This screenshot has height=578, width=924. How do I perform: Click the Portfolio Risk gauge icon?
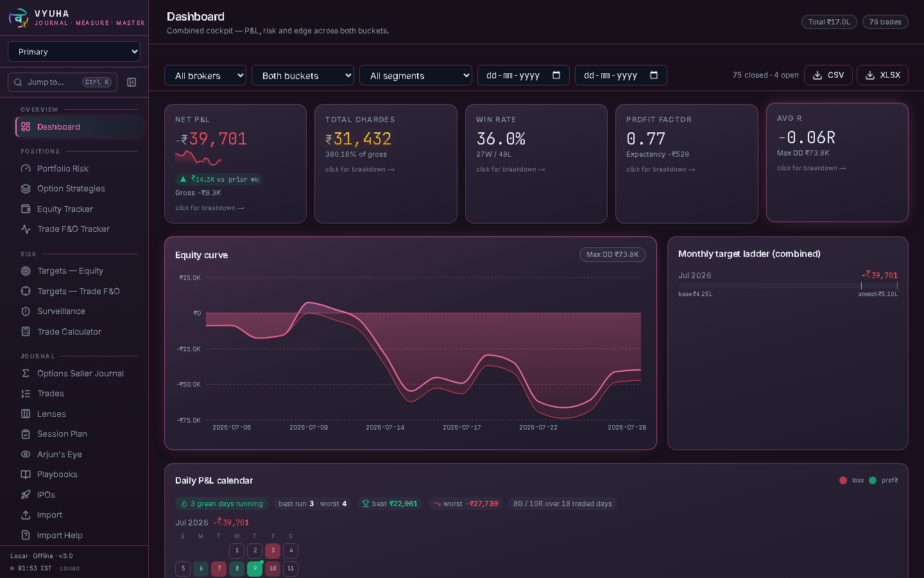tap(26, 168)
